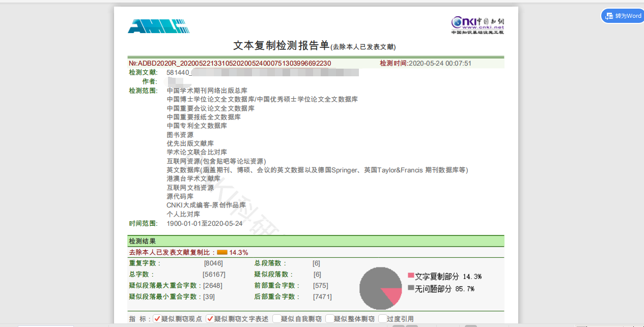This screenshot has width=644, height=327.
Task: Click the gray 无问题部分 legend swatch
Action: click(411, 288)
